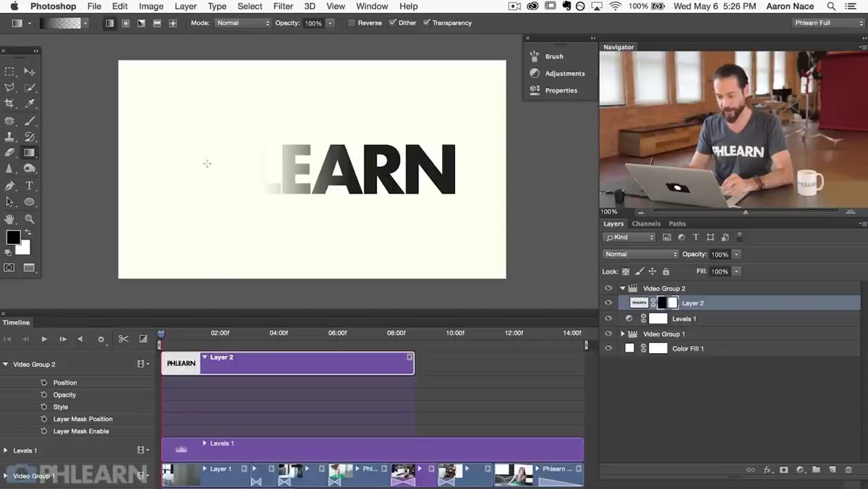Toggle Quick Mask mode

tap(9, 268)
